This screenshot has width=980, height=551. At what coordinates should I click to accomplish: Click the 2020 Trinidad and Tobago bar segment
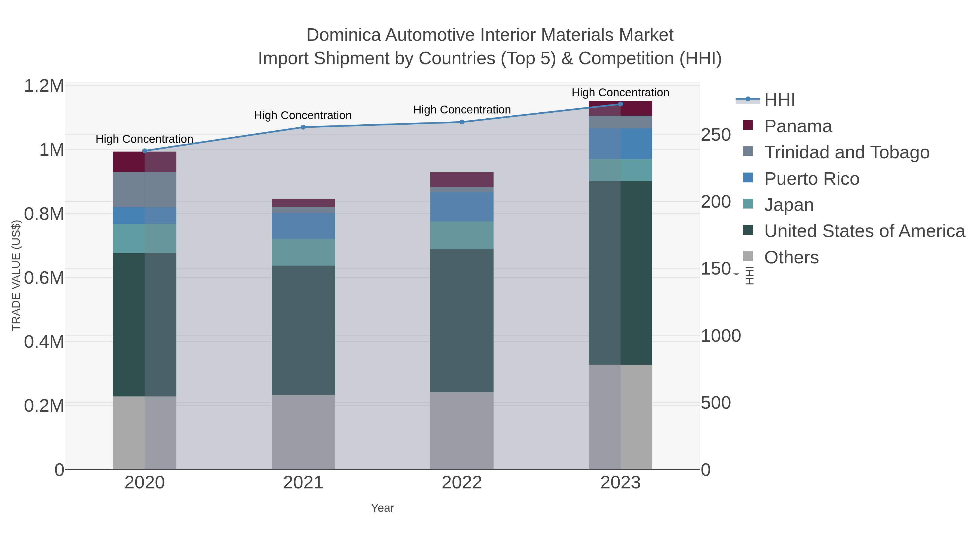click(145, 190)
